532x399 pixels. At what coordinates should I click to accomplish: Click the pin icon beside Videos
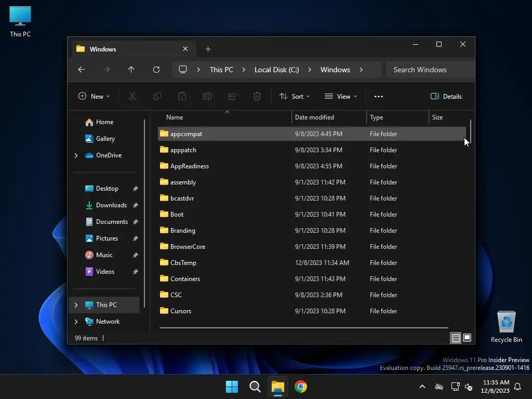(136, 272)
